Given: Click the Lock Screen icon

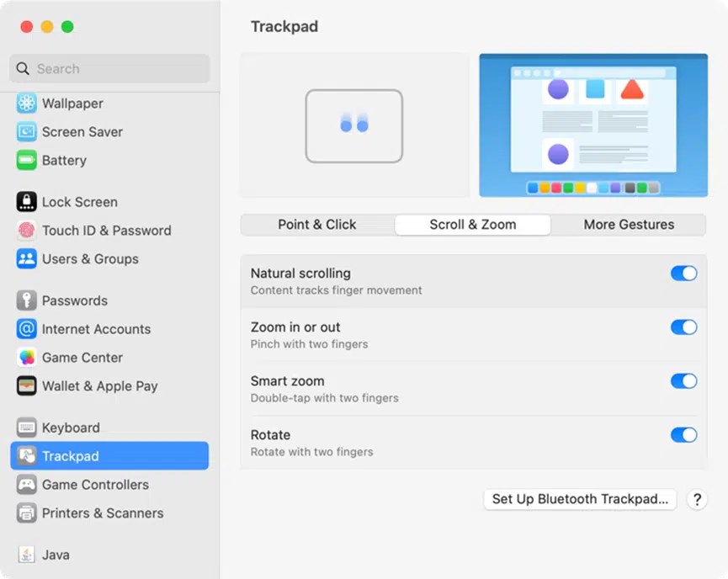Looking at the screenshot, I should point(26,202).
